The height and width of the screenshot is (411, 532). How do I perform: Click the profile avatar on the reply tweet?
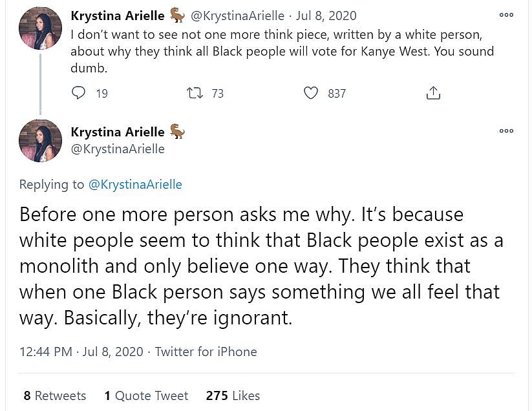[x=40, y=140]
